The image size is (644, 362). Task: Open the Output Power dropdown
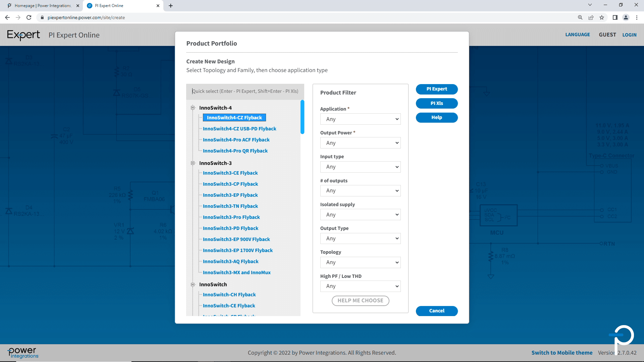[360, 143]
